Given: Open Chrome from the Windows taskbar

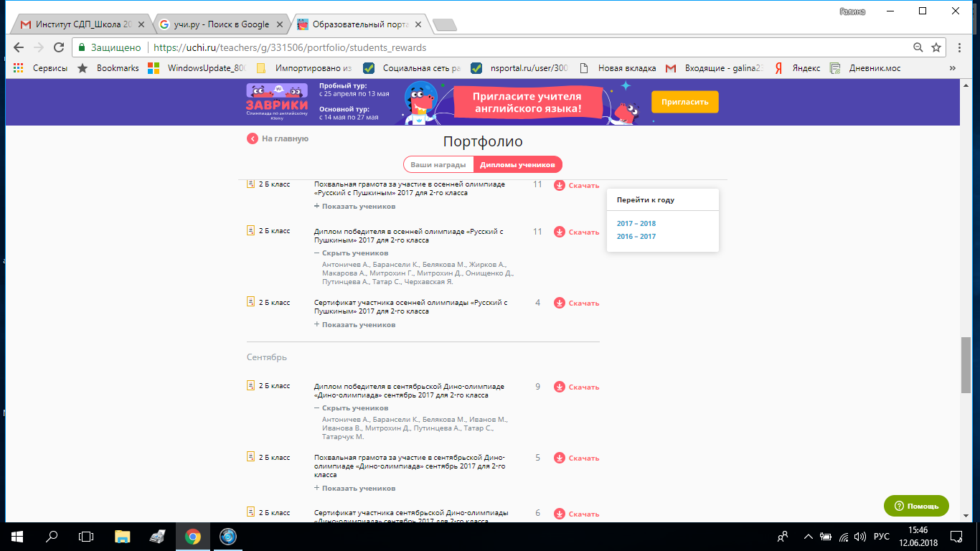Looking at the screenshot, I should click(x=192, y=536).
